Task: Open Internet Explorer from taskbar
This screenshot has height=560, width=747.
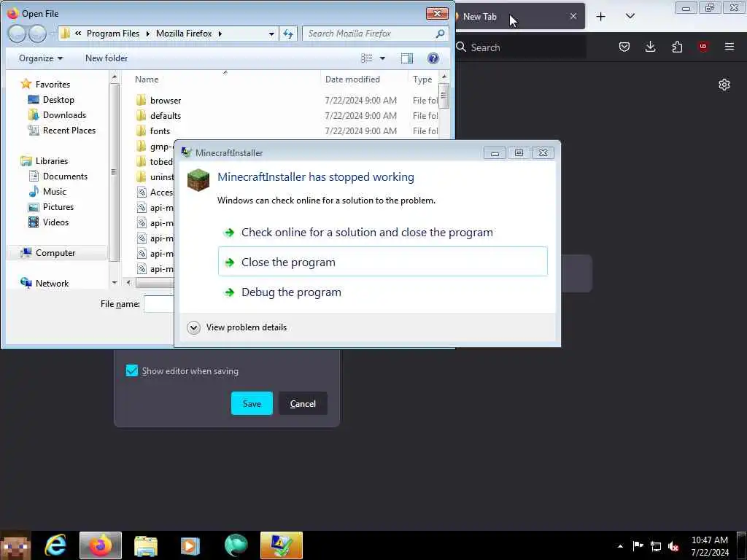Action: click(55, 545)
